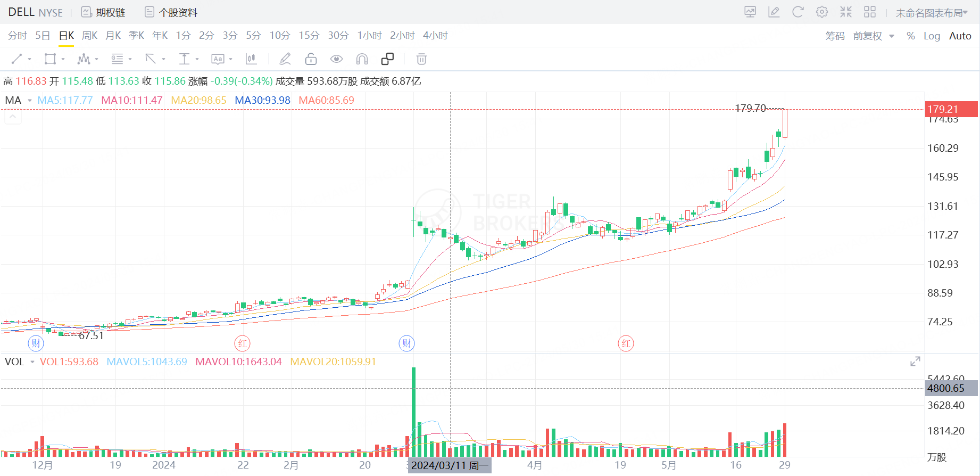The image size is (980, 476).
Task: Click the edit chart pencil icon
Action: click(774, 12)
